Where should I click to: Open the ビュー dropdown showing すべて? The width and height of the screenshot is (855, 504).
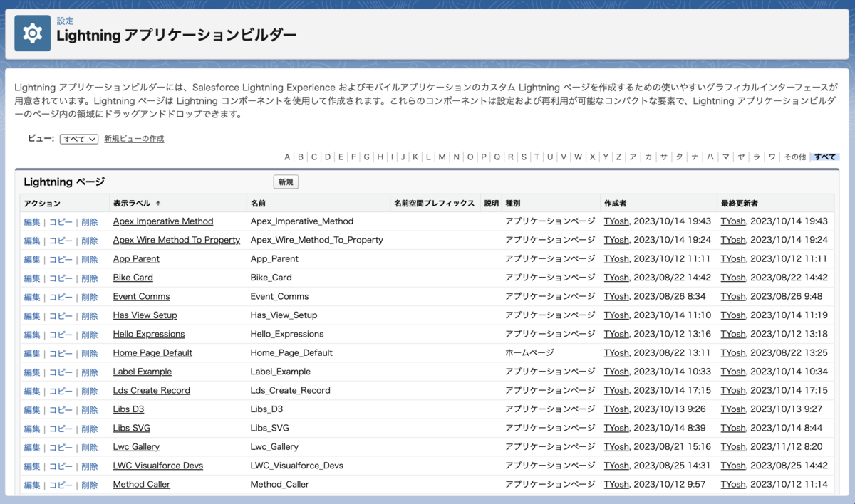tap(79, 139)
